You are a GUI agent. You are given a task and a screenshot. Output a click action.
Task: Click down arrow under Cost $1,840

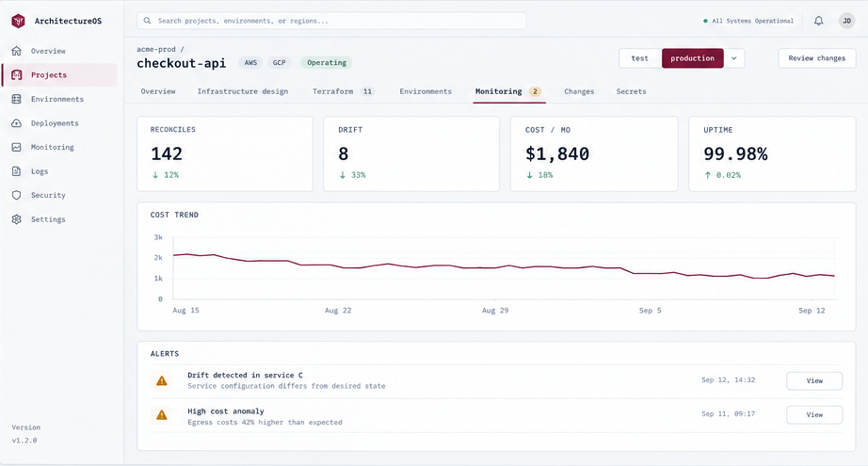coord(530,175)
